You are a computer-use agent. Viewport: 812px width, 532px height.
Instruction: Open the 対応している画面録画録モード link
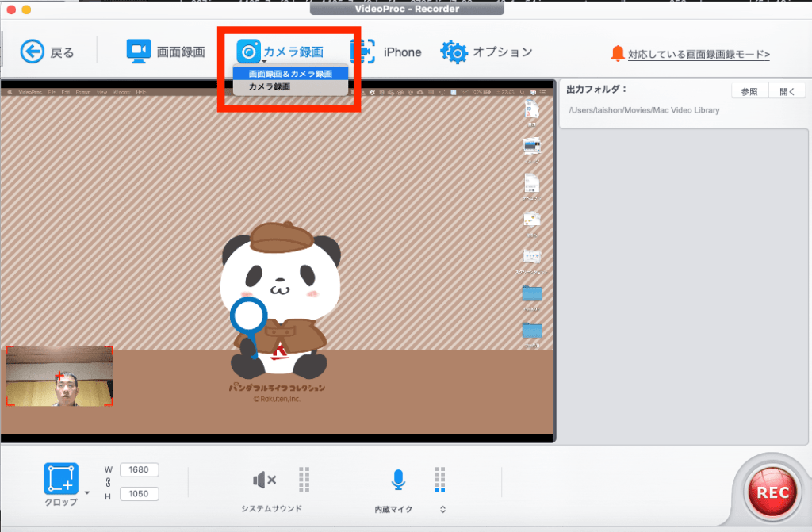click(x=699, y=54)
